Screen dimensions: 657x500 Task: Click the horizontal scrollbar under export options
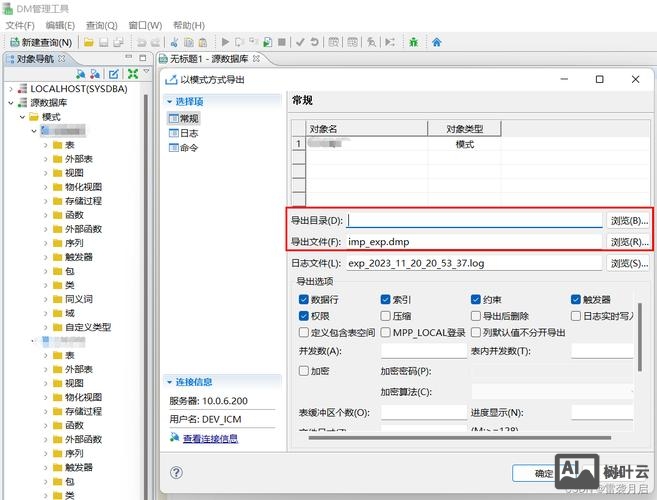pos(460,438)
